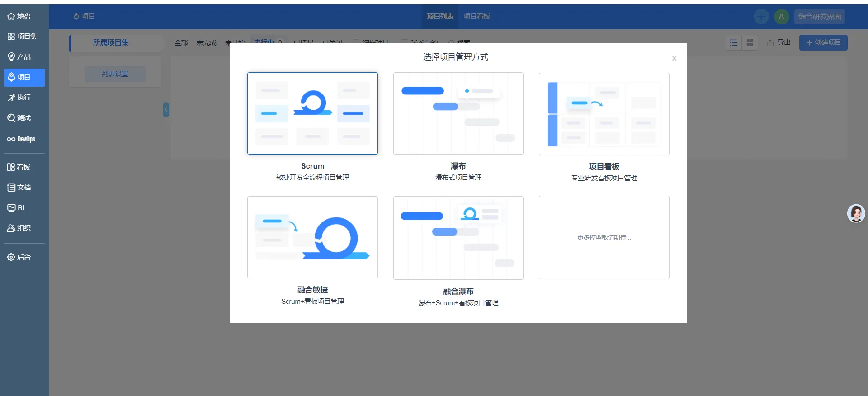The image size is (868, 396).
Task: Choose the Scrum project model card
Action: (x=312, y=113)
